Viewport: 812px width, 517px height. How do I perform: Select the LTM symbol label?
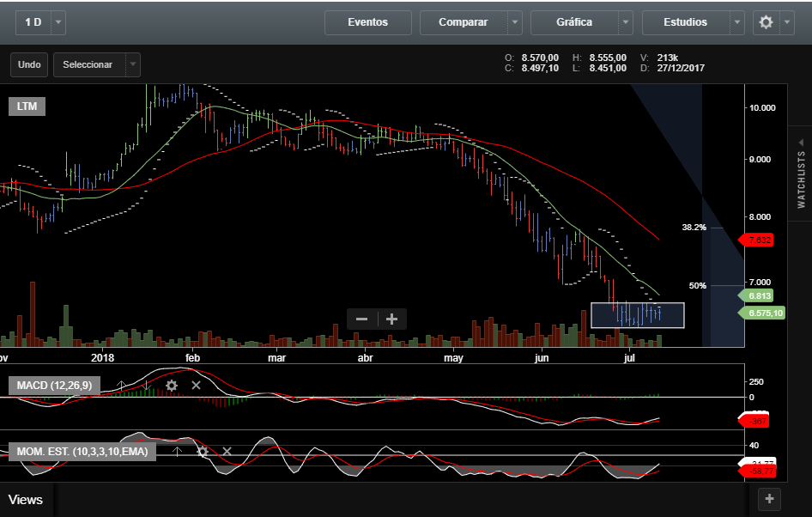tap(27, 106)
